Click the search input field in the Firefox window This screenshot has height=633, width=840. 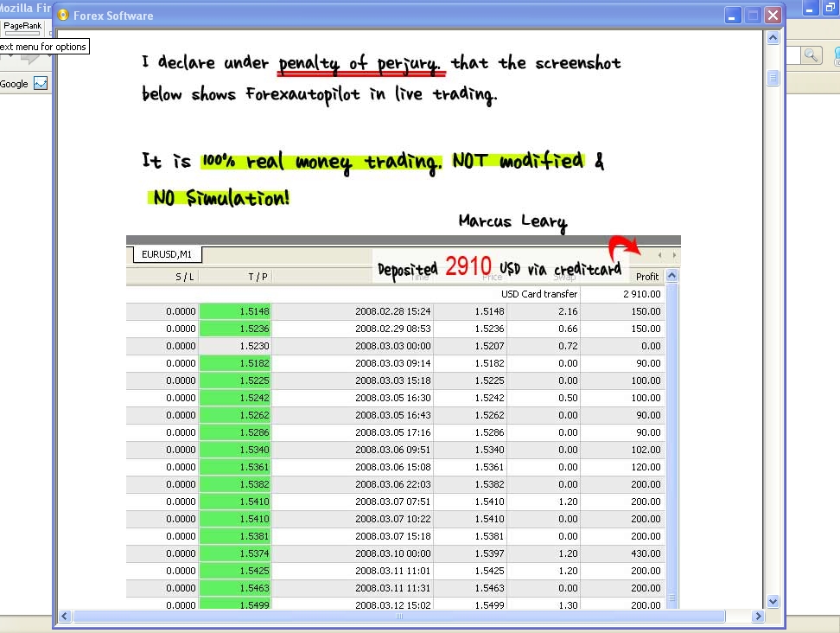(x=792, y=55)
